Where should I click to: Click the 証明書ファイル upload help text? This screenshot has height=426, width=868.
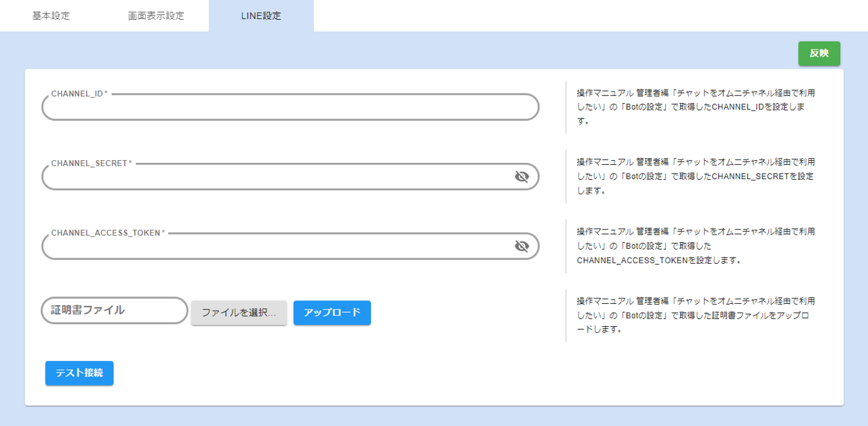tap(695, 315)
